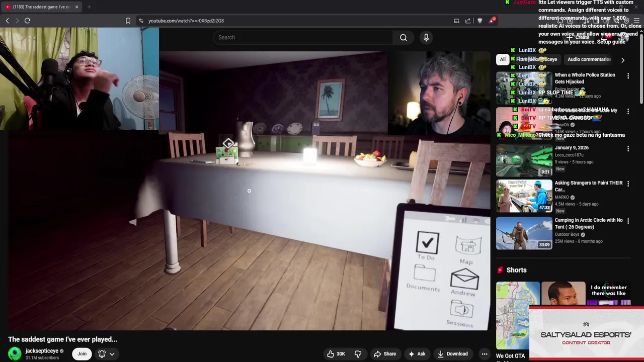Click the Share button below the video

[x=385, y=354]
